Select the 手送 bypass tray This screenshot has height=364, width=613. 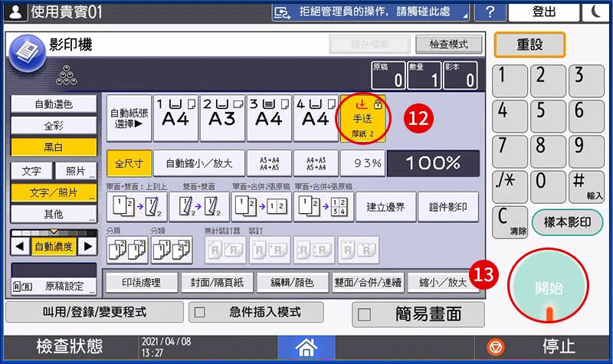click(362, 118)
